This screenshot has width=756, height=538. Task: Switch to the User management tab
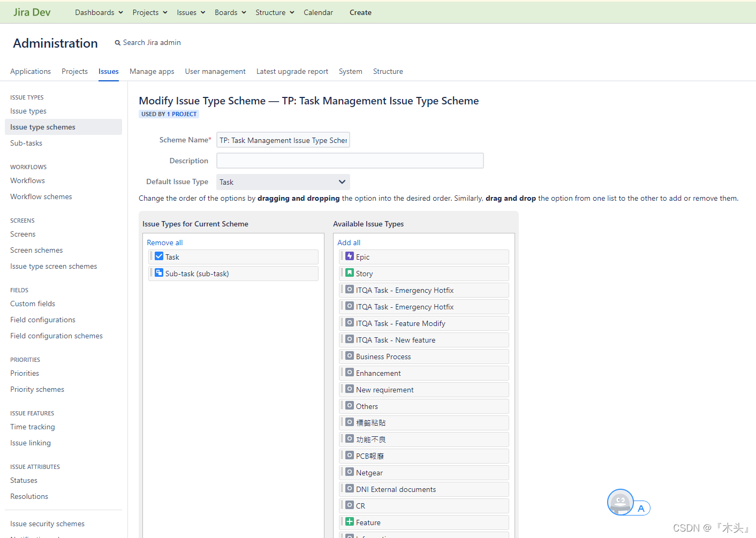point(215,71)
